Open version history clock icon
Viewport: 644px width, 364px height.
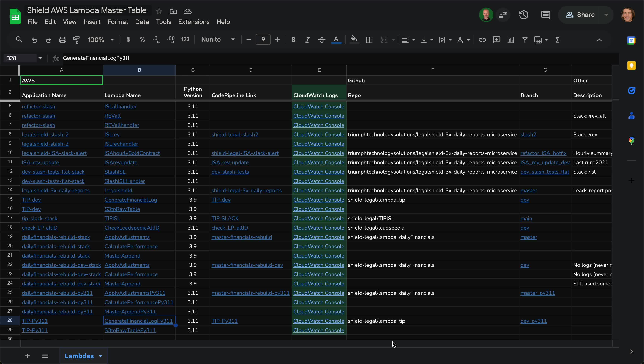click(523, 15)
